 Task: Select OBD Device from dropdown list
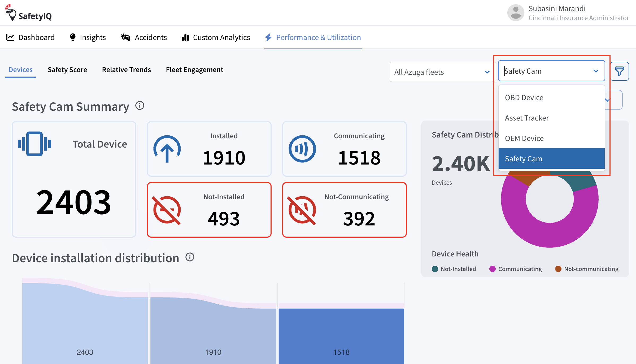[524, 97]
